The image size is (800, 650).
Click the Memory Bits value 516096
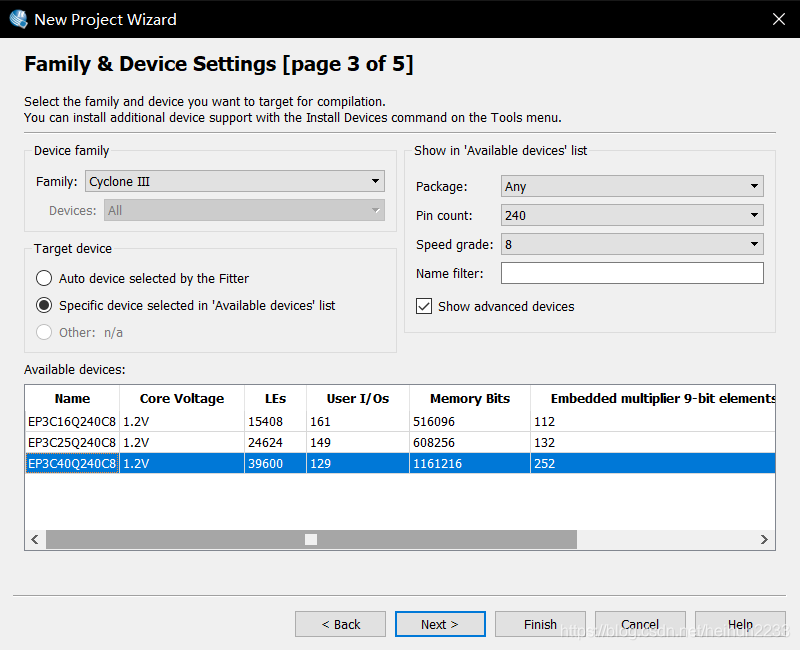point(434,421)
